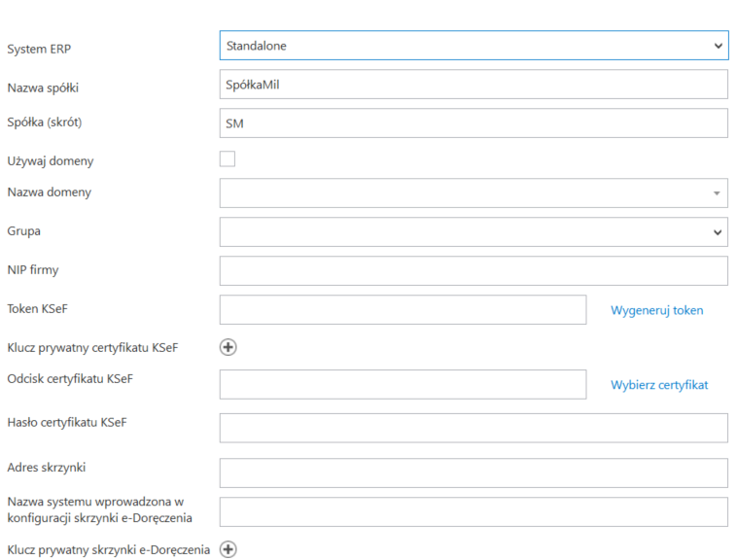Focus the Nazwa spółki text field

pos(474,85)
